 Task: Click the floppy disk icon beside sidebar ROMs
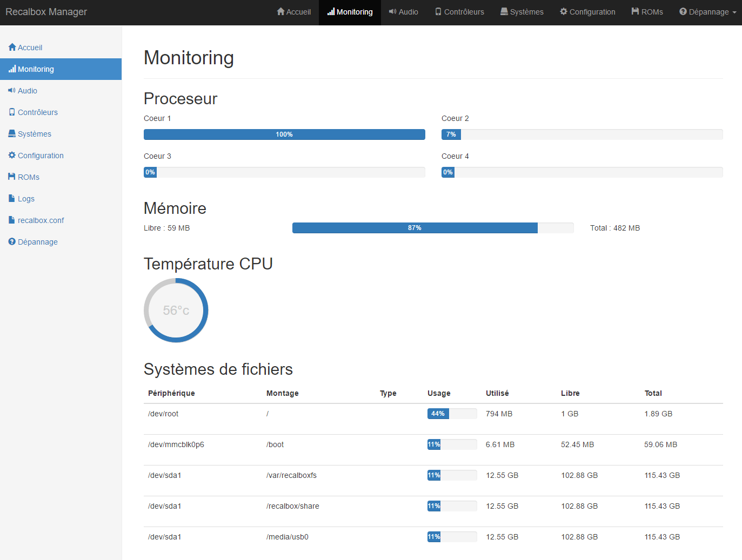(12, 177)
